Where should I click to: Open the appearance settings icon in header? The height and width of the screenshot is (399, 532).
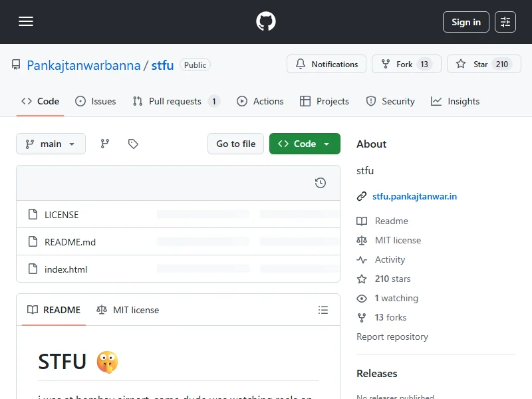coord(505,22)
